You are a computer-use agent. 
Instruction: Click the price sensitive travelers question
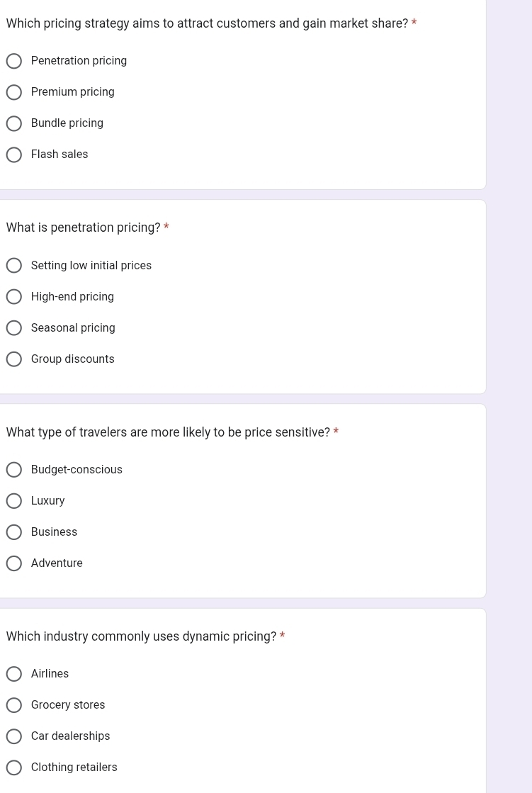(168, 432)
